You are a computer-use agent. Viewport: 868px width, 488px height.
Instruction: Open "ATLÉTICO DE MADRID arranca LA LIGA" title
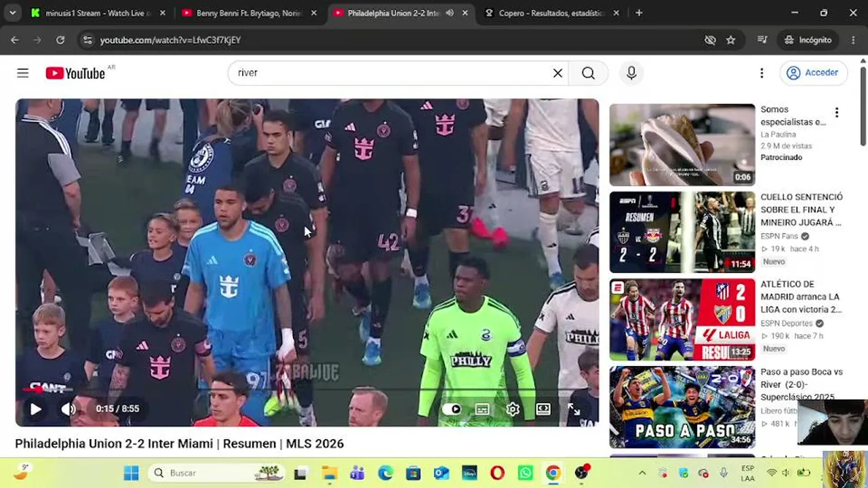tap(801, 297)
